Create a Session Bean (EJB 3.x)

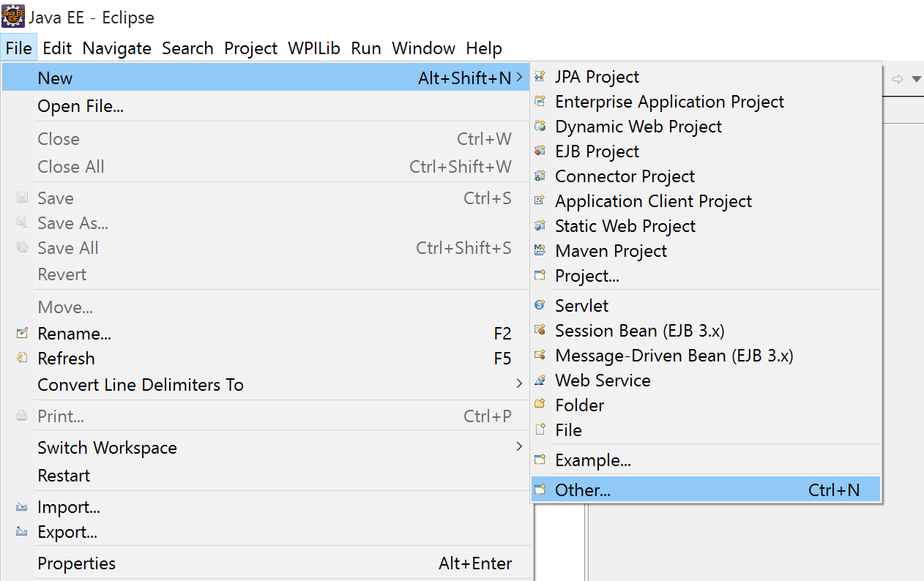(x=639, y=330)
